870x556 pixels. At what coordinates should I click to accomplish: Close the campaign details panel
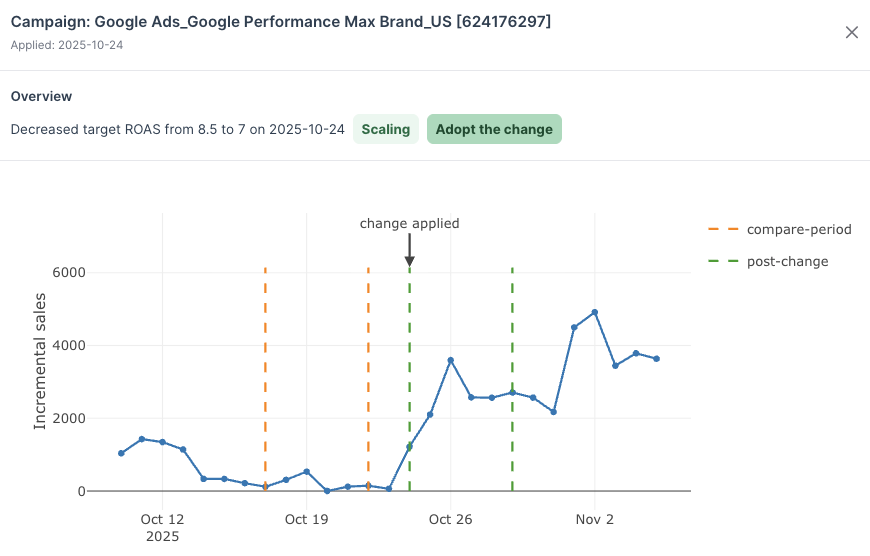852,32
